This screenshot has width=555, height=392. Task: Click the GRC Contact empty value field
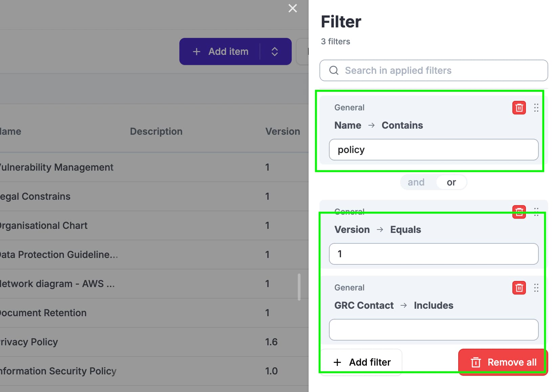434,330
